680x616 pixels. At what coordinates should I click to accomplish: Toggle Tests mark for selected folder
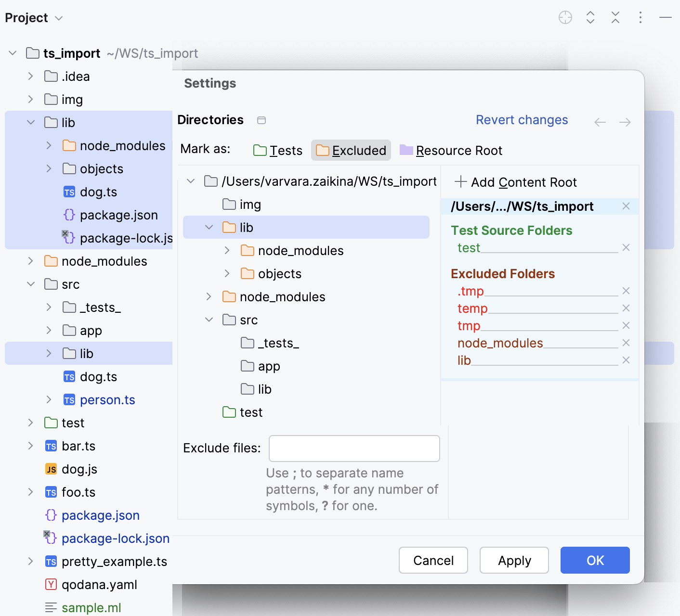(x=277, y=150)
